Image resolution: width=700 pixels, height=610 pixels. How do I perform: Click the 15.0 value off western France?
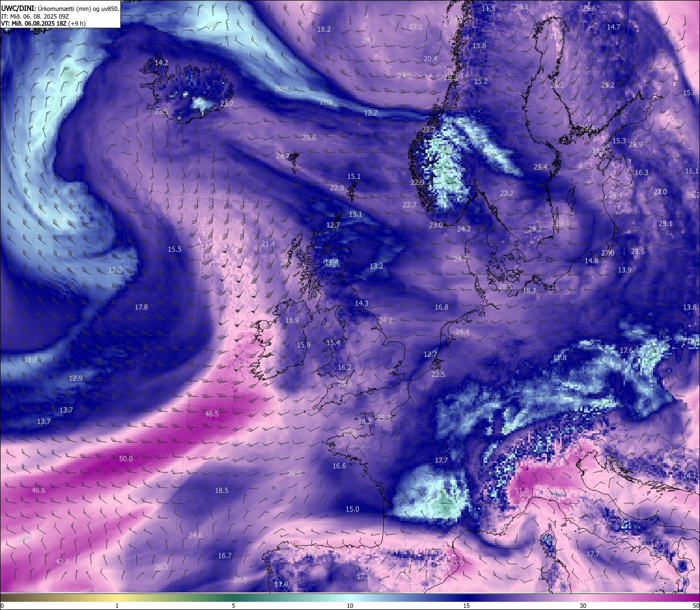[352, 509]
